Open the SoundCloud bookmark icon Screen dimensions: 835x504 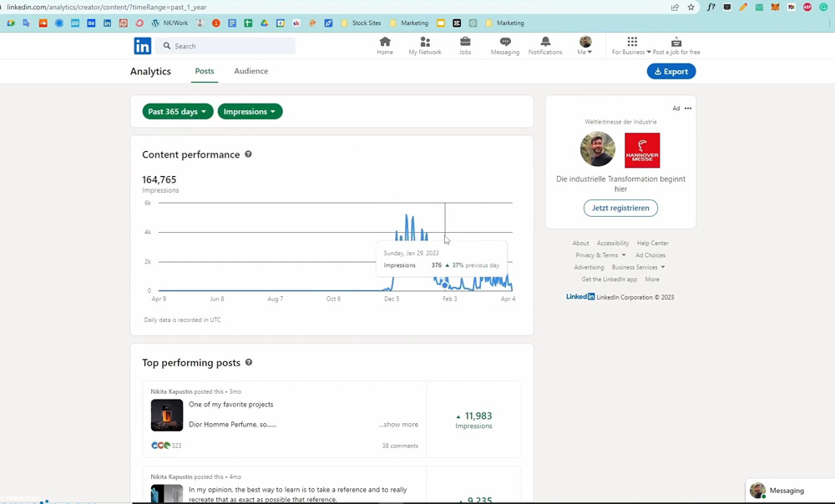(x=43, y=23)
